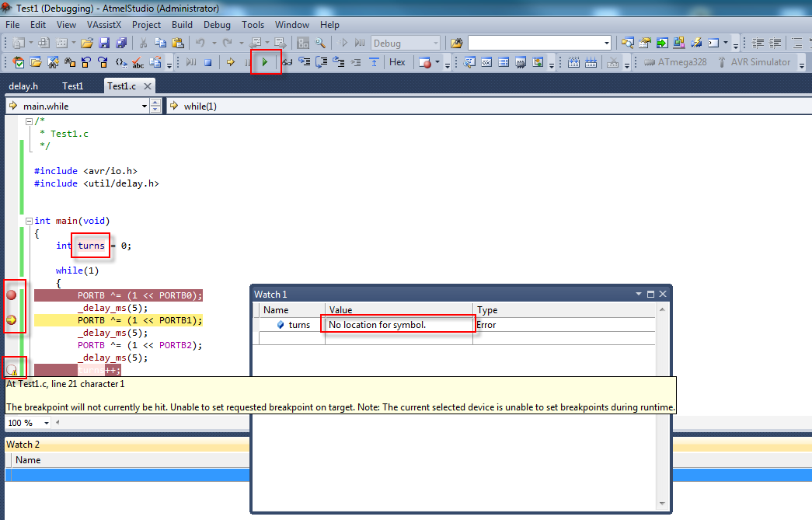Click the Run To Cursor icon

point(355,62)
